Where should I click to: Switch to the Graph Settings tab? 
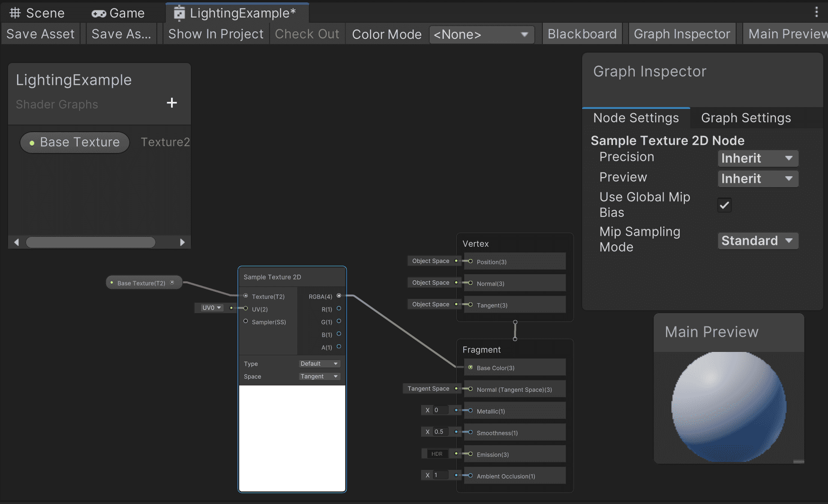click(746, 118)
